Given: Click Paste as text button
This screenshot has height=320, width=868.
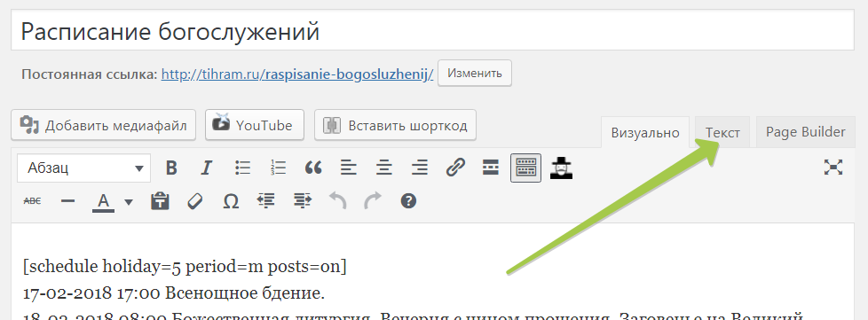Looking at the screenshot, I should (160, 201).
